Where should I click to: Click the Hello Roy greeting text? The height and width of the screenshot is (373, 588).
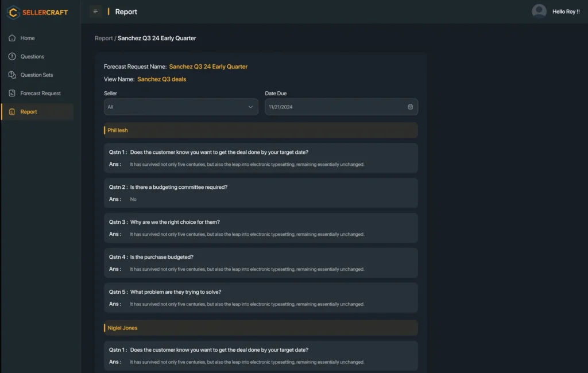566,11
